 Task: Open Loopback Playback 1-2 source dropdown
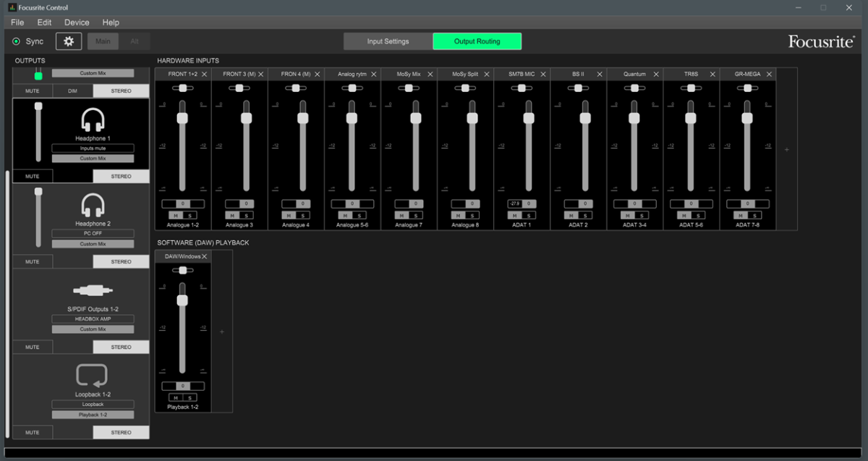pos(93,415)
